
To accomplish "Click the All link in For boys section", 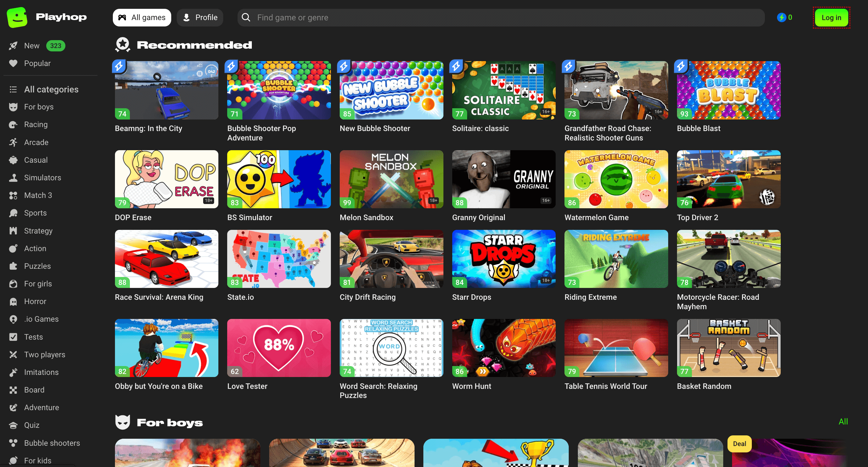I will [x=843, y=421].
